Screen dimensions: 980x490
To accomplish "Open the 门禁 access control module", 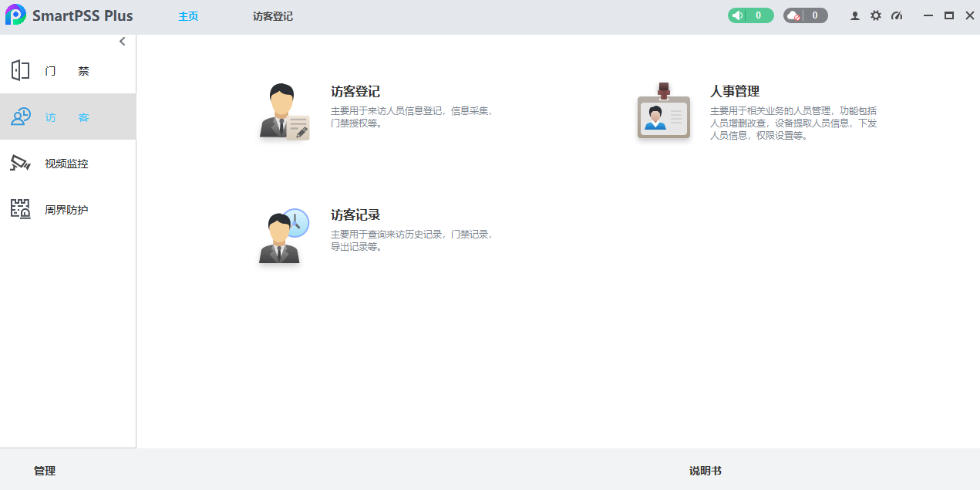I will (x=68, y=70).
